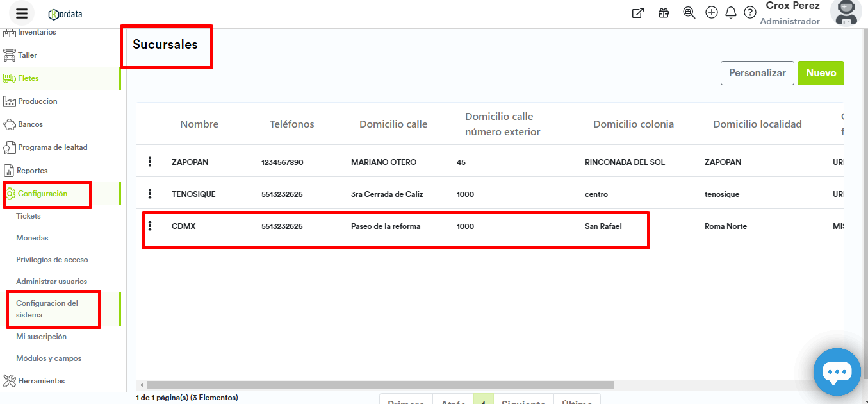Screen dimensions: 868x404
Task: Open notifications bell icon
Action: pos(731,13)
